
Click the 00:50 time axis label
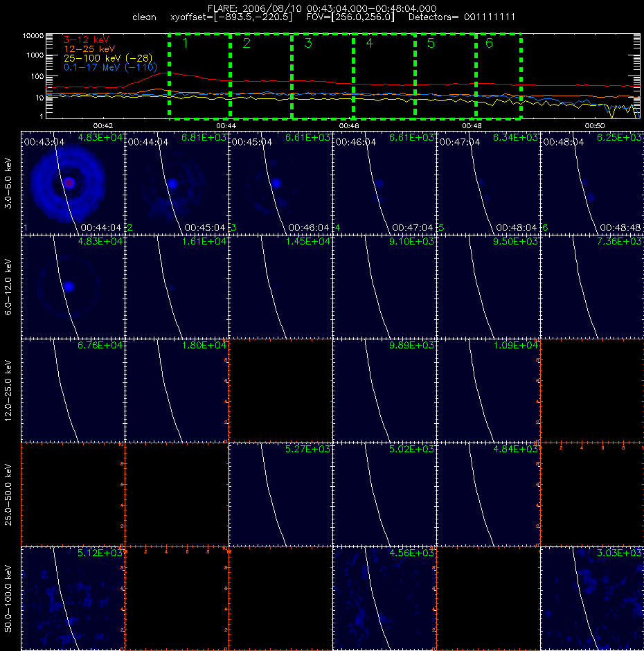click(595, 126)
